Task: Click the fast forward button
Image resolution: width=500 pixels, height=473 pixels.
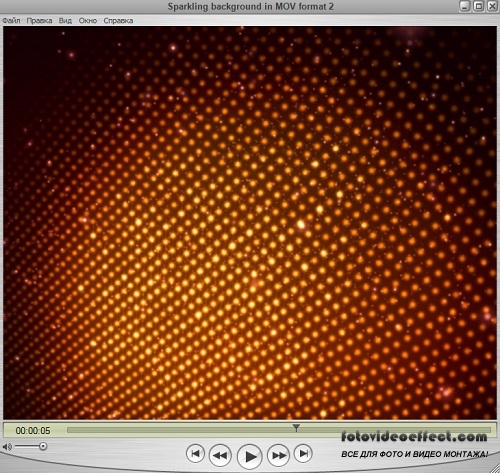Action: click(x=279, y=455)
